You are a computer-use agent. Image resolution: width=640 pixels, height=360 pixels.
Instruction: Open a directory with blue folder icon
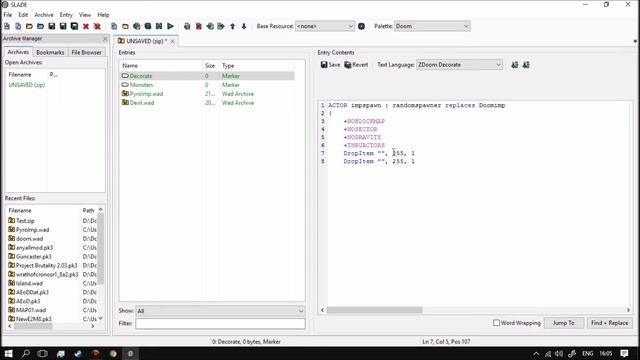(x=40, y=26)
